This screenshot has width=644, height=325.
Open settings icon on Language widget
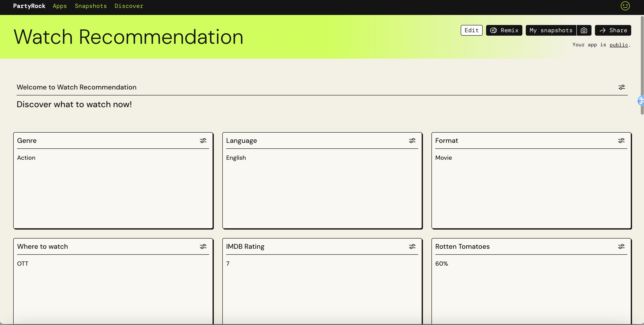pyautogui.click(x=412, y=141)
